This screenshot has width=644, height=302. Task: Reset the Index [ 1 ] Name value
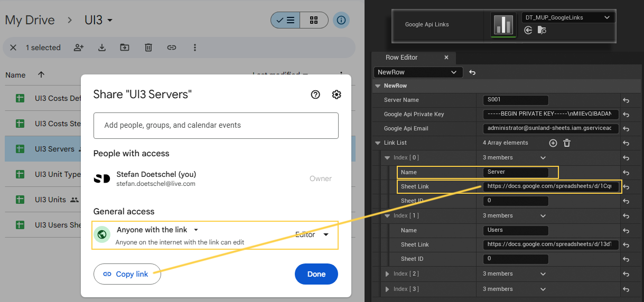pyautogui.click(x=626, y=231)
